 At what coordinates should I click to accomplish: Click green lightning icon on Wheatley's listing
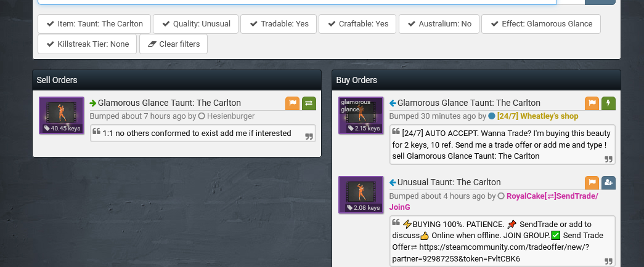[609, 103]
